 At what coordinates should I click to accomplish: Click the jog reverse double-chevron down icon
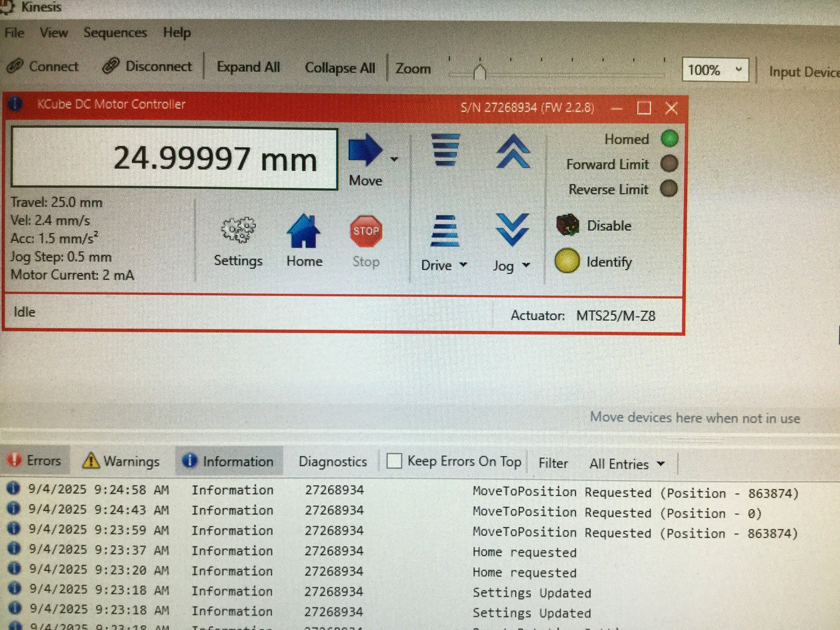click(x=512, y=230)
